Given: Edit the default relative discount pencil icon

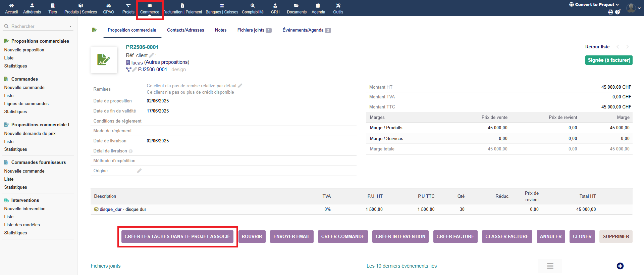Looking at the screenshot, I should 240,86.
